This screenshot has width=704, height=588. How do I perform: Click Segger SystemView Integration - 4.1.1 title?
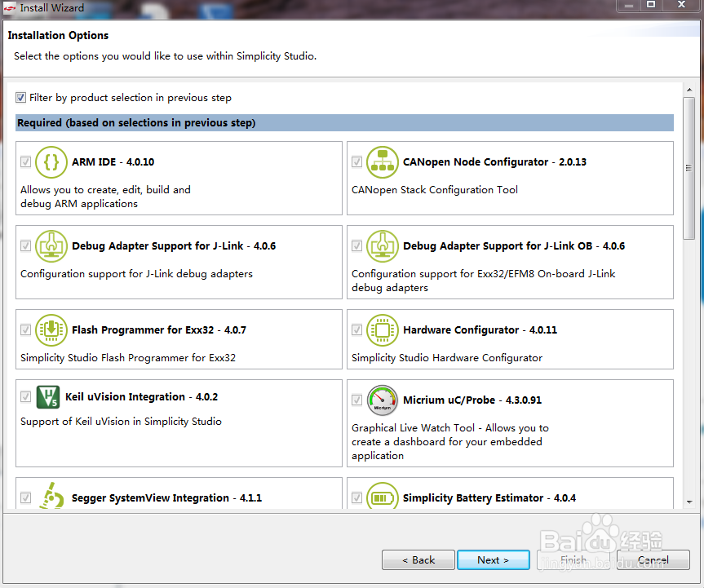click(x=166, y=497)
